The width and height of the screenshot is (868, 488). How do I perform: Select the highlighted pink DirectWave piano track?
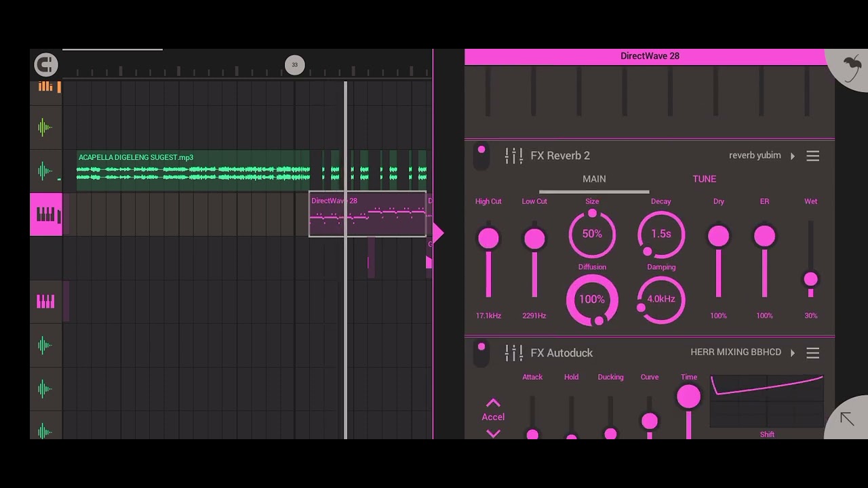[x=46, y=215]
